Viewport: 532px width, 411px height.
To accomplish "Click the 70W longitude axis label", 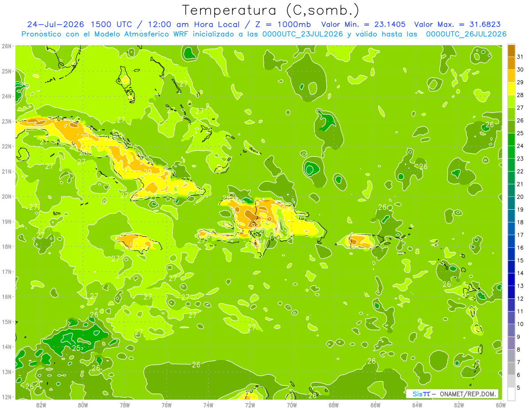I will (292, 404).
